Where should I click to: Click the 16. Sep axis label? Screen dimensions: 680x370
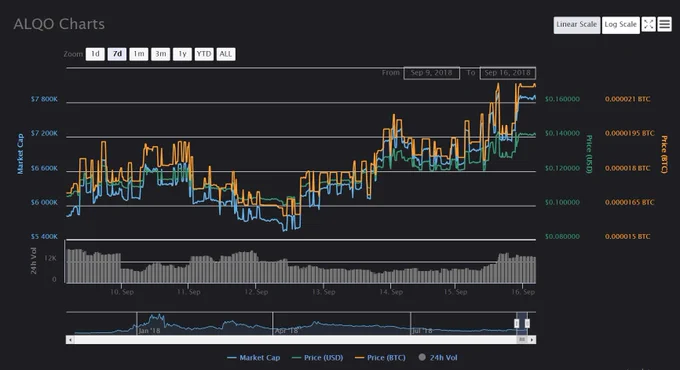coord(523,292)
